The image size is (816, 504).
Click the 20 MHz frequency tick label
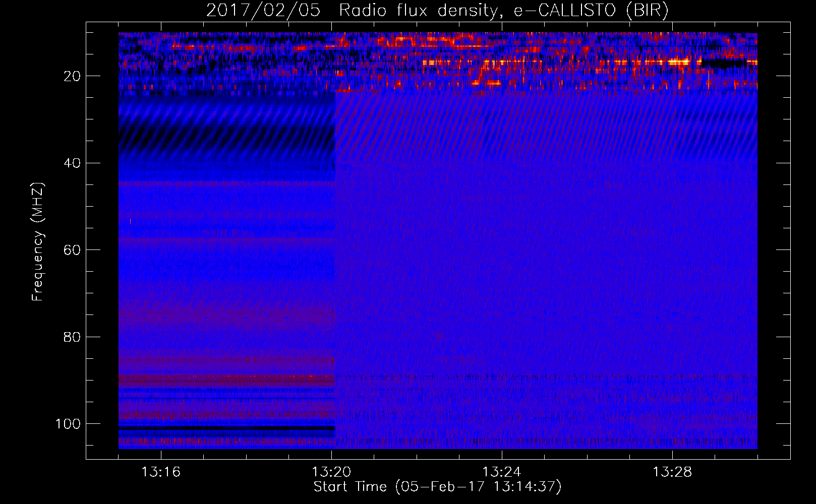(72, 77)
